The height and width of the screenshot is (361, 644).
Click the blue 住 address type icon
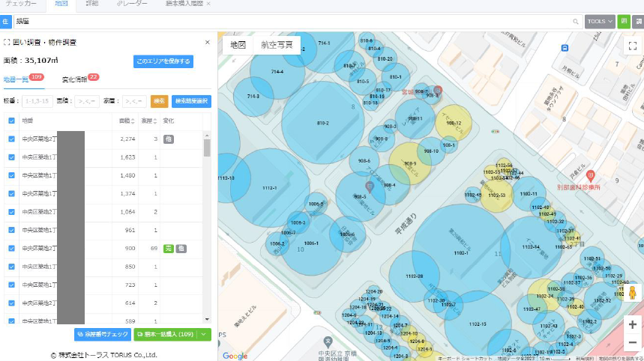pos(5,22)
